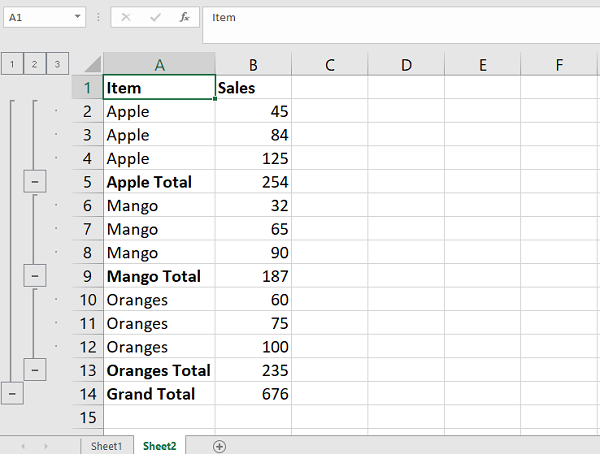Click the Insert Function fx icon
600x454 pixels.
pos(184,18)
